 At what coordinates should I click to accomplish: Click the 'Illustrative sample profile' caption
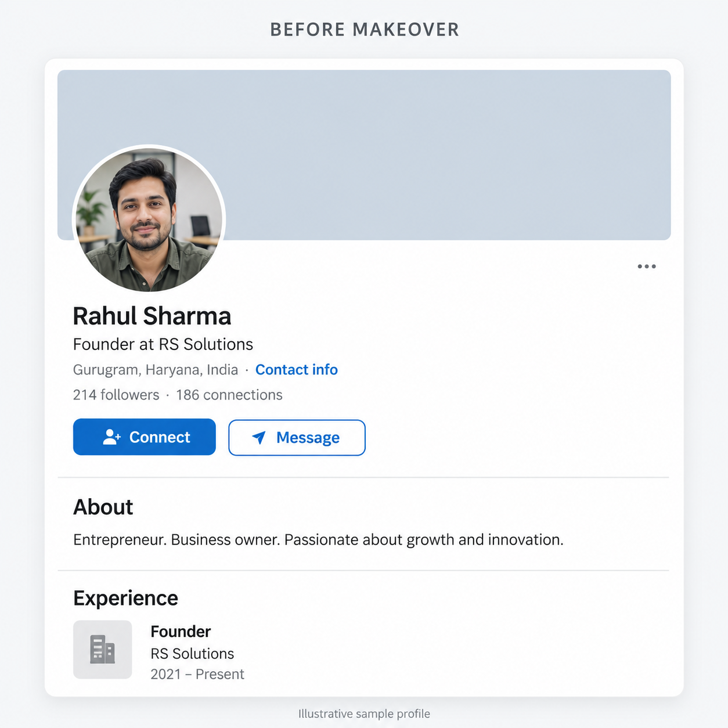[x=364, y=713]
